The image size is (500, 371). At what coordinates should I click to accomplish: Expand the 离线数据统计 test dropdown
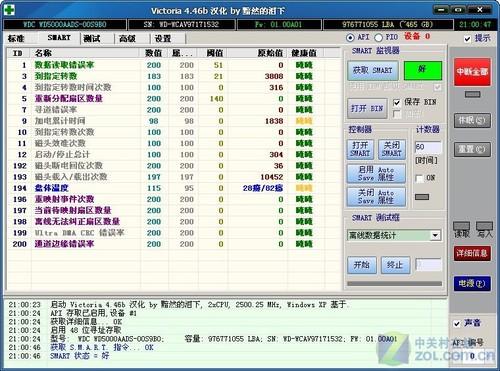point(435,235)
